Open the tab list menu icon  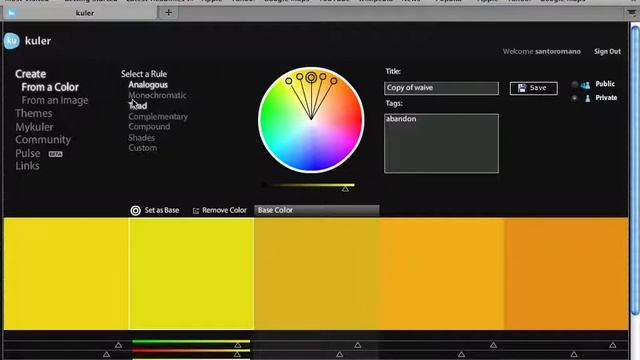click(631, 13)
